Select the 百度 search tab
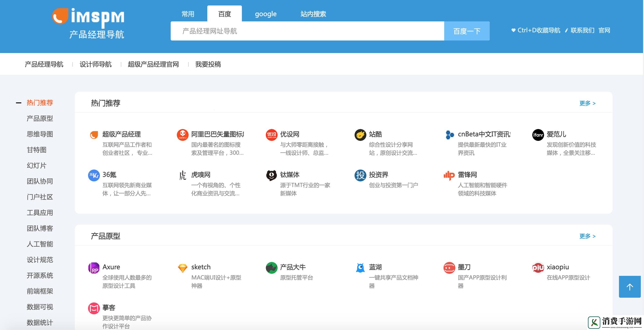The image size is (644, 330). [x=225, y=14]
